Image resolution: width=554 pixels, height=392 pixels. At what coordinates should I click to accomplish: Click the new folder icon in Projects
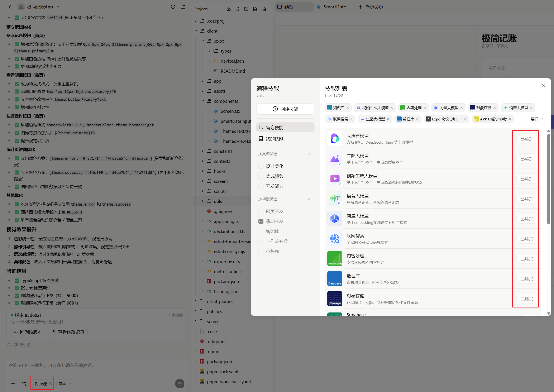246,9
